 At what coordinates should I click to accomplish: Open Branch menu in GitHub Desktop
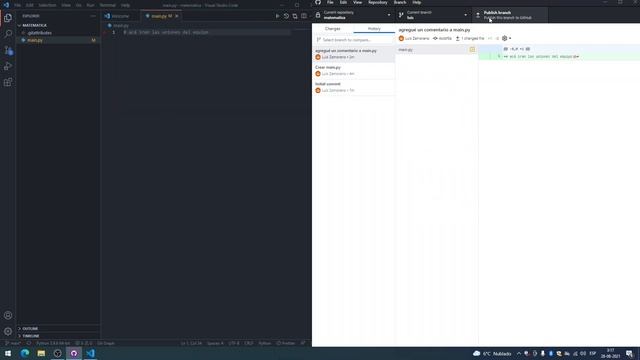pos(400,2)
